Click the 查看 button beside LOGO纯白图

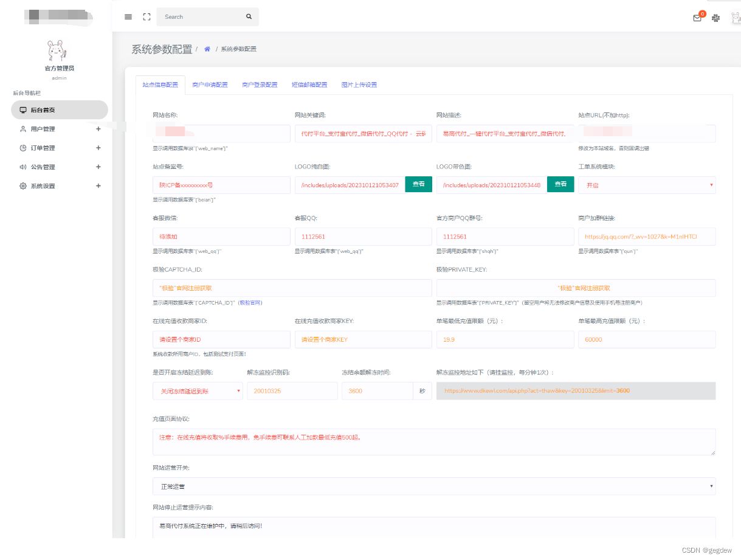point(418,185)
